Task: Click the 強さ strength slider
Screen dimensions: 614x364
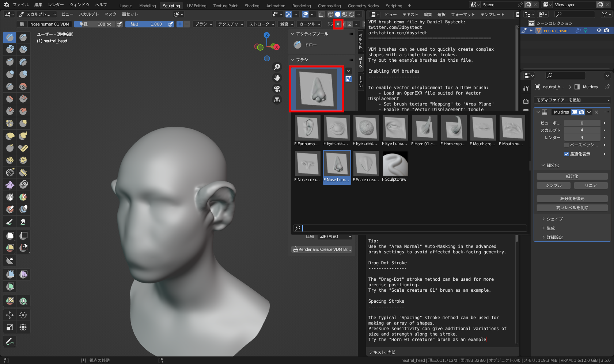Action: pyautogui.click(x=146, y=24)
